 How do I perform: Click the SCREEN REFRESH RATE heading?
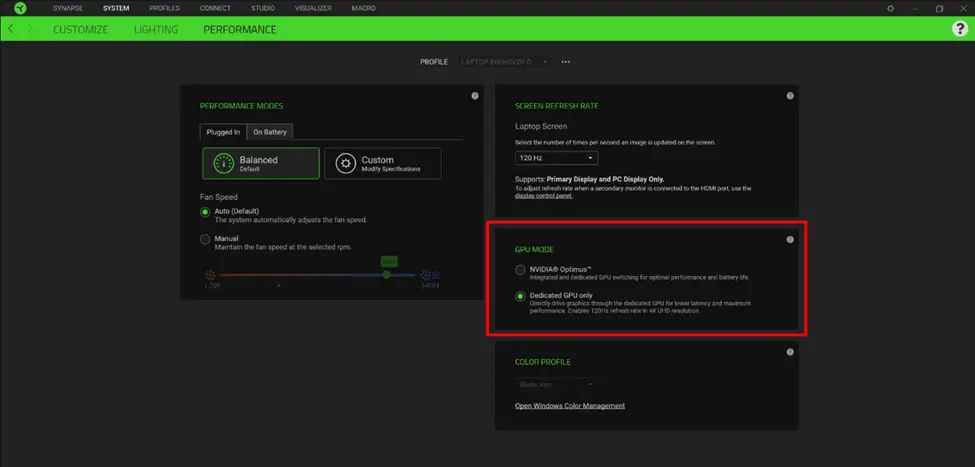[557, 106]
